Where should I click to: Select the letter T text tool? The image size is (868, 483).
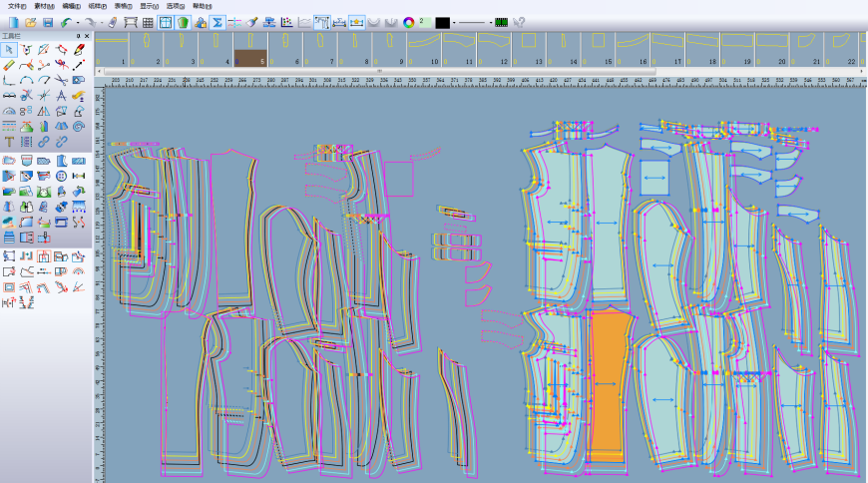pyautogui.click(x=9, y=142)
